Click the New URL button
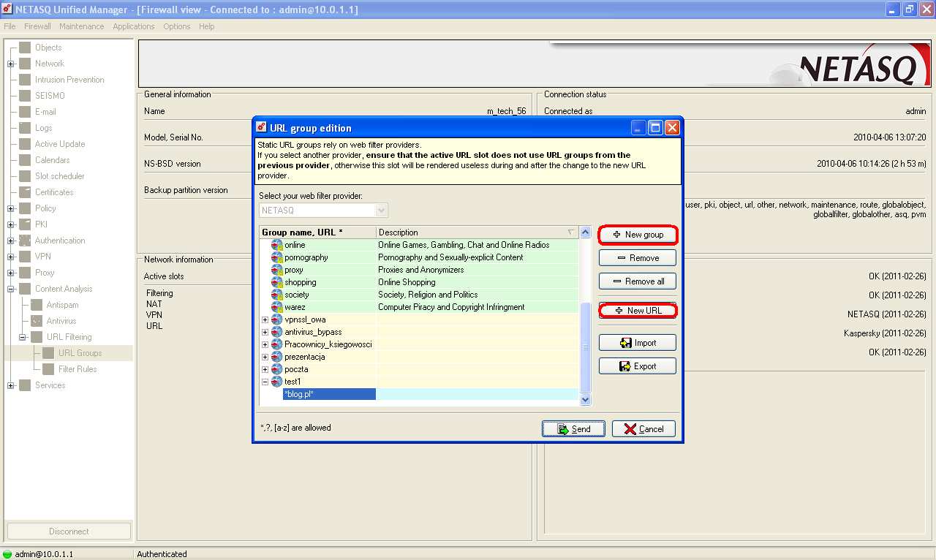The height and width of the screenshot is (560, 936). point(638,311)
